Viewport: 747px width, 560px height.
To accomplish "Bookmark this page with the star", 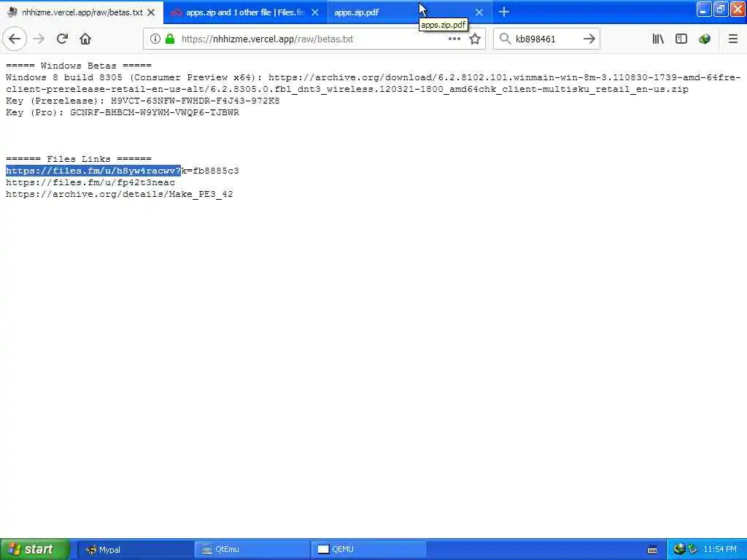I will [475, 39].
